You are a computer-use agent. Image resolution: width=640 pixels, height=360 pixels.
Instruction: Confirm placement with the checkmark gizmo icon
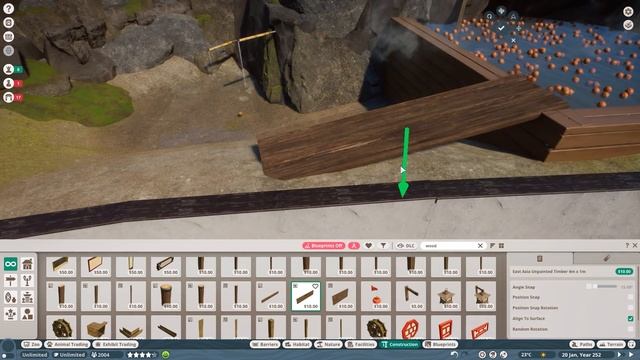tap(501, 28)
